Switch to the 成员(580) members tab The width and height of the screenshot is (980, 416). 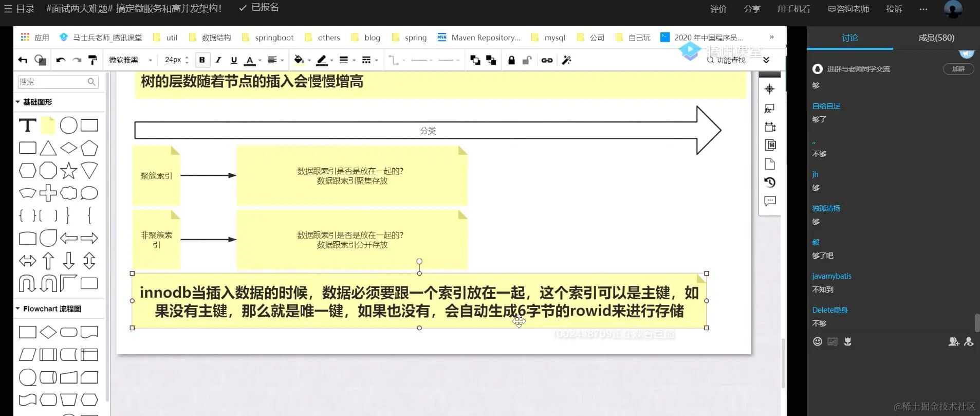click(x=936, y=38)
